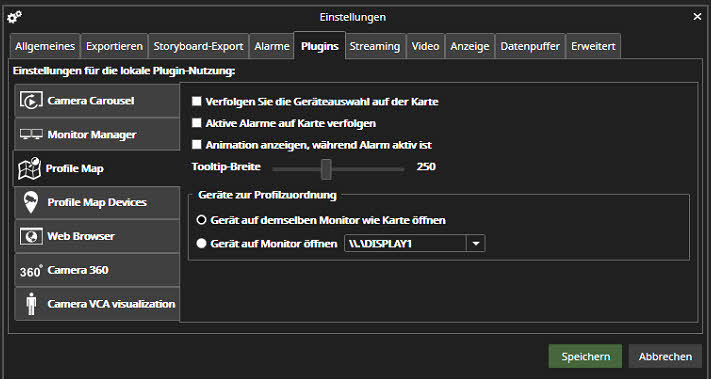This screenshot has height=379, width=711.
Task: Check Aktive Alarme auf Karte verfolgen
Action: (x=196, y=123)
